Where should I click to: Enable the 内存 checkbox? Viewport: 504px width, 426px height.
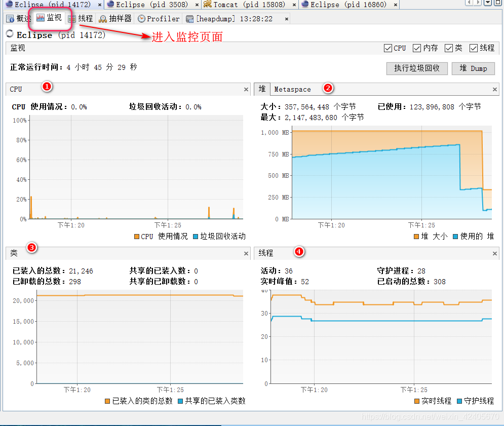[x=417, y=48]
